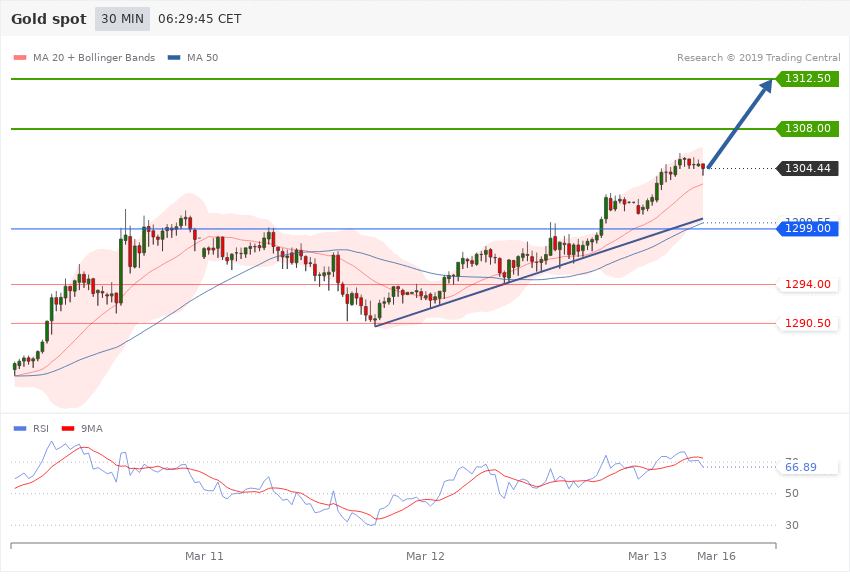Click the Gold spot chart title
Viewport: 850px width, 576px height.
click(49, 19)
